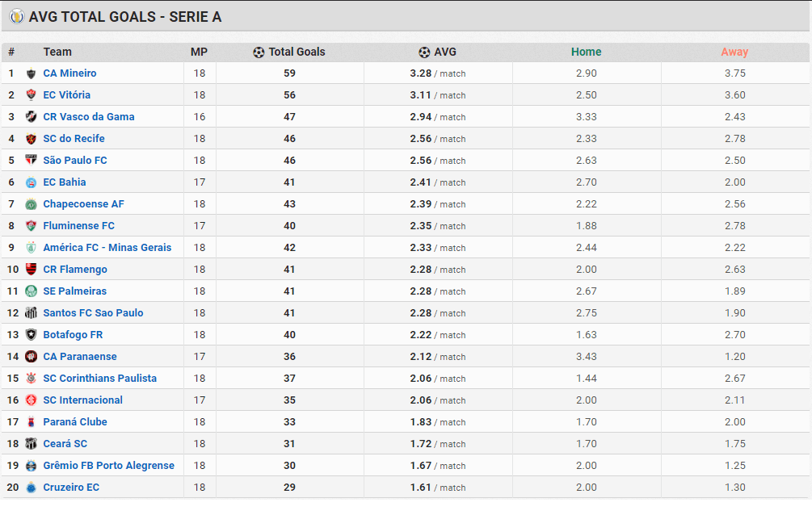Click the 3.75 away value for CA Mineiro
Screen dimensions: 812x515
point(734,73)
